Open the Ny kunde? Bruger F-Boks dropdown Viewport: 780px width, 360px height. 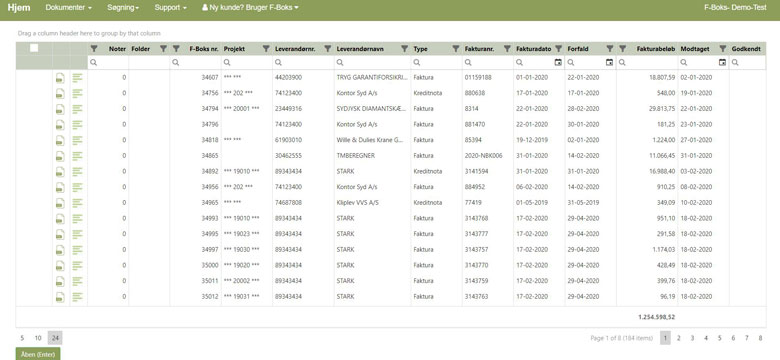[x=250, y=8]
